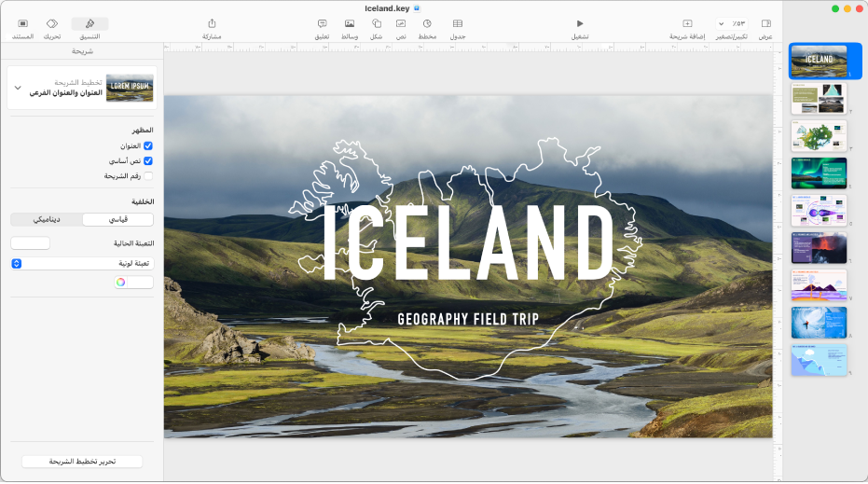Image resolution: width=868 pixels, height=484 pixels.
Task: Select slide 5 magnetosphere diagram thumbnail
Action: 819,211
